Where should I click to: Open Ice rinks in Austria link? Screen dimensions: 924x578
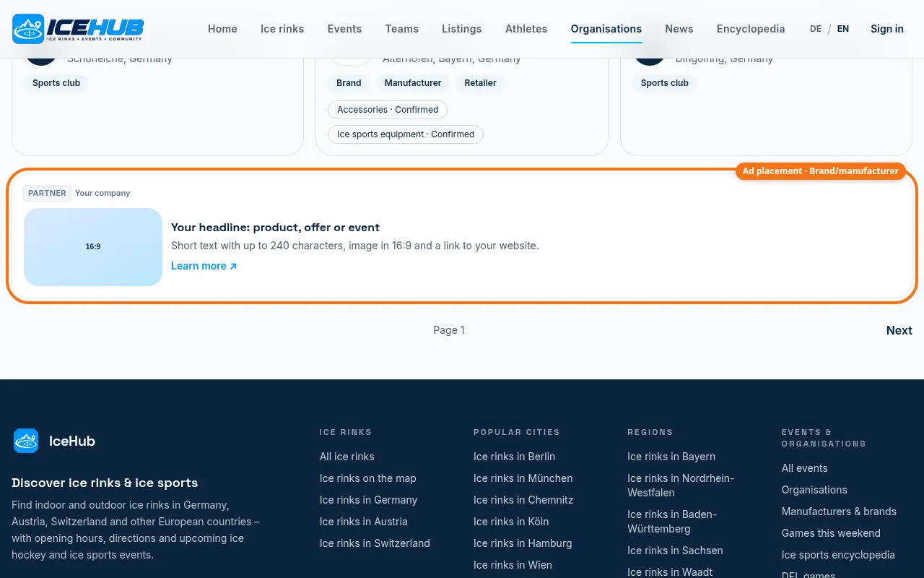(x=364, y=522)
